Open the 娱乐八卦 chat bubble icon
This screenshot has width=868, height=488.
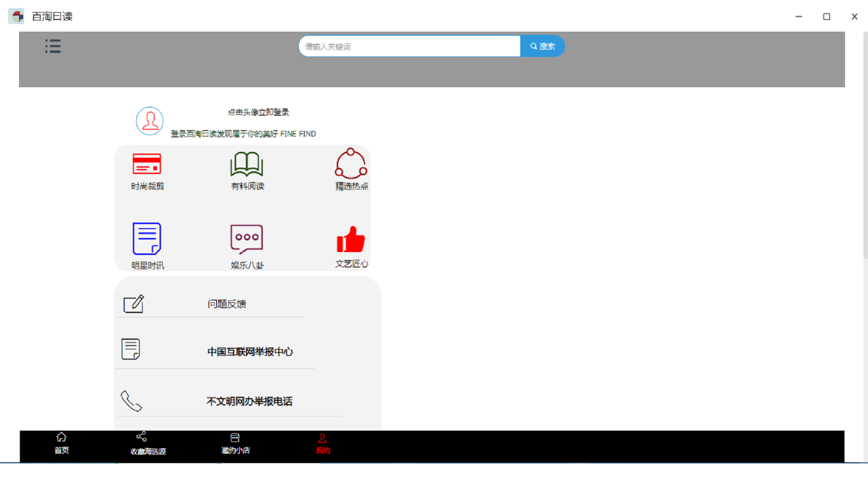(x=247, y=239)
